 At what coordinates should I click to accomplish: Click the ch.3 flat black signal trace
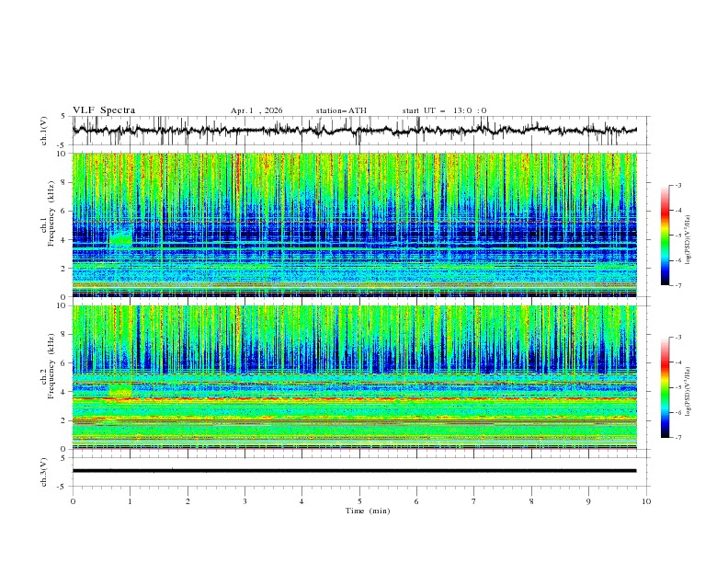(x=354, y=471)
